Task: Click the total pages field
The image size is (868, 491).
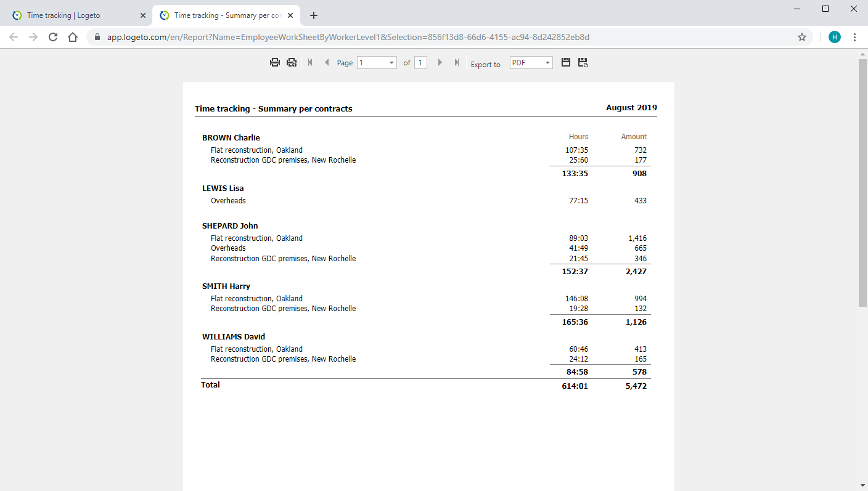Action: coord(420,62)
